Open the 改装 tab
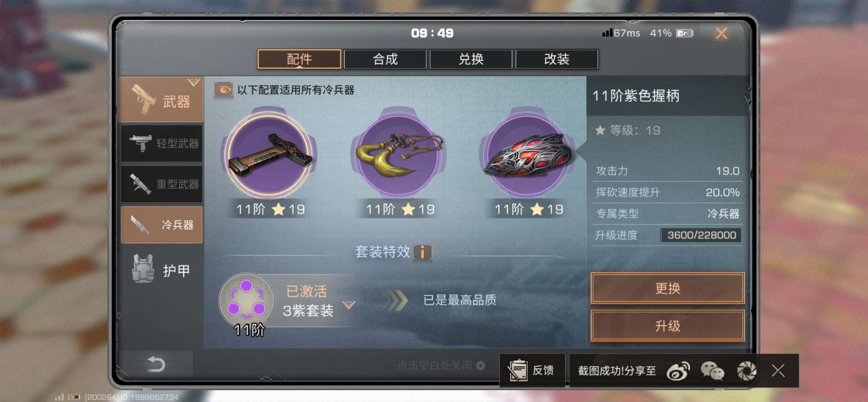 [x=557, y=59]
